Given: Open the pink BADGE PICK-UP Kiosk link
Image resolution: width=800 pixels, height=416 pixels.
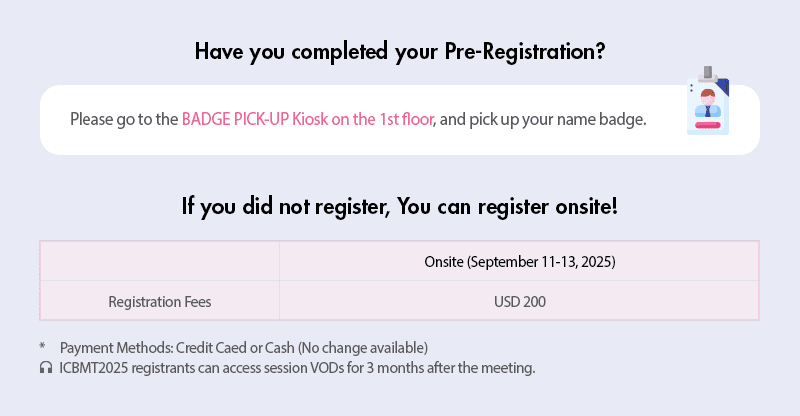Looking at the screenshot, I should pos(307,120).
